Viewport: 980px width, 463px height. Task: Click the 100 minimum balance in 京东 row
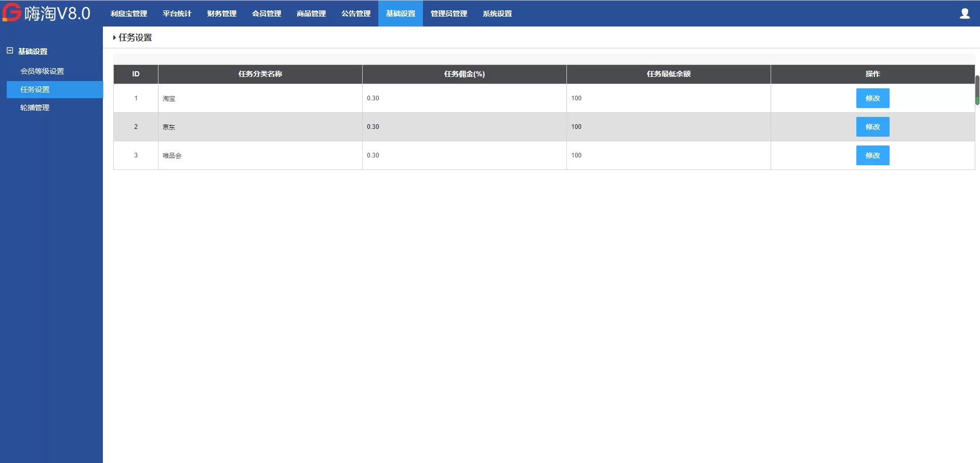click(576, 127)
